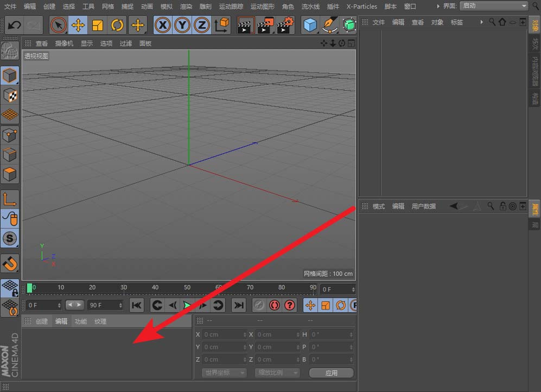Open the 缩放比例 dropdown
Screen dimensions: 541x392
pos(277,372)
